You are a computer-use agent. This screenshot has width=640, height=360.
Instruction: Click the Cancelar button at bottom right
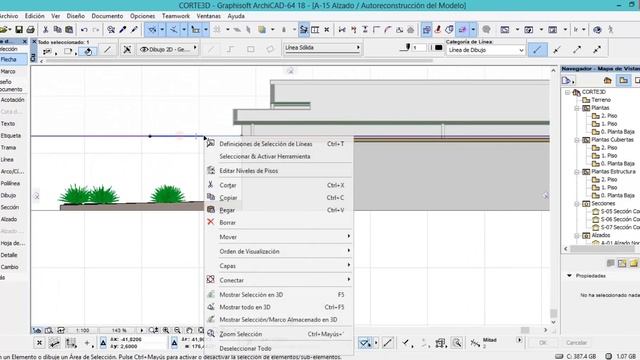[577, 343]
